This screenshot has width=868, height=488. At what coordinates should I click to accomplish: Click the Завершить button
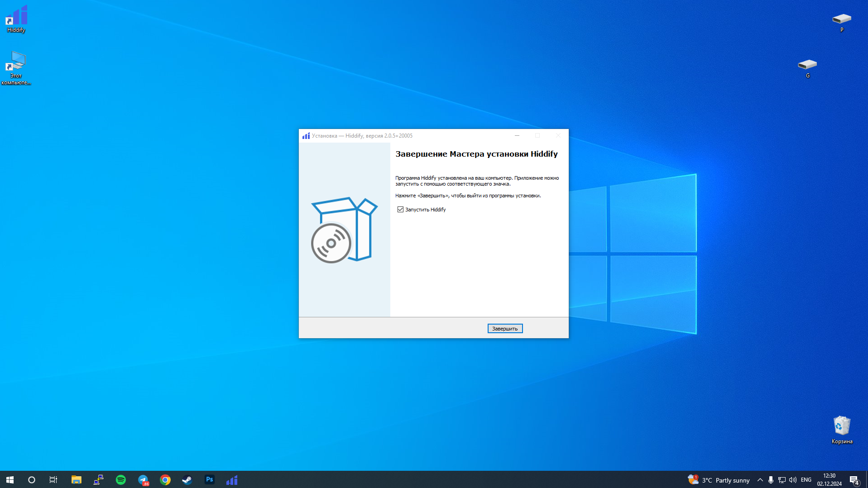pos(505,329)
